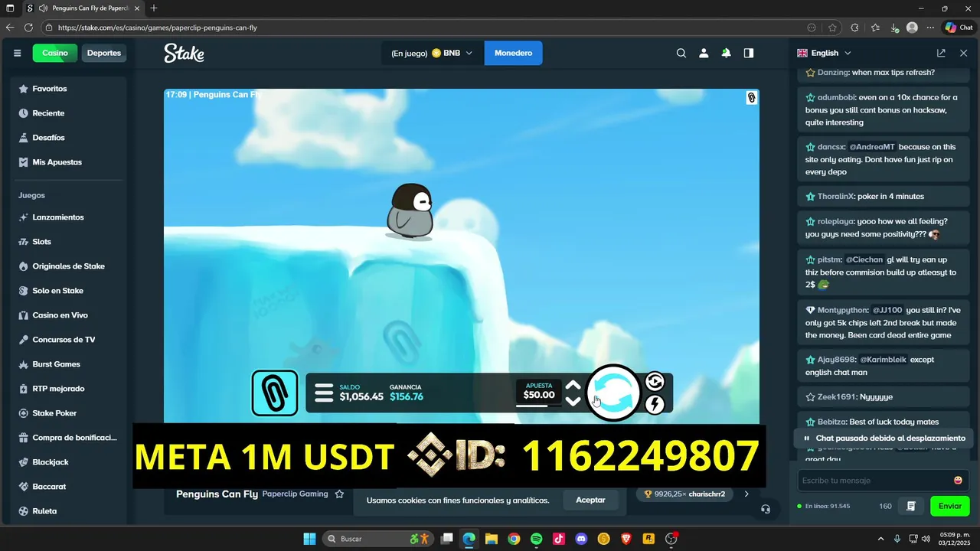The width and height of the screenshot is (980, 551).
Task: Open Discord from the taskbar
Action: pos(581,539)
